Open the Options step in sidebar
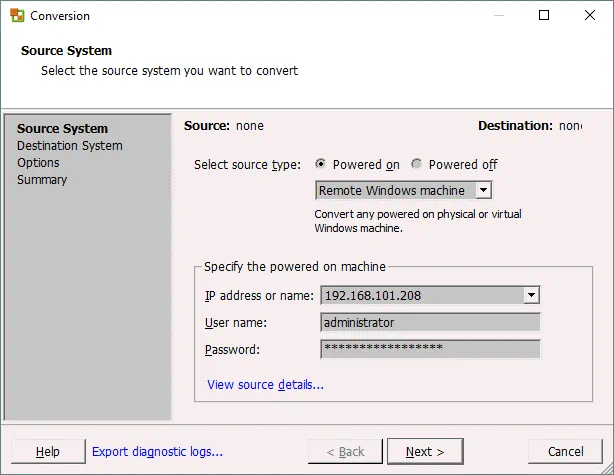Screen dimensions: 614x475 pos(38,163)
